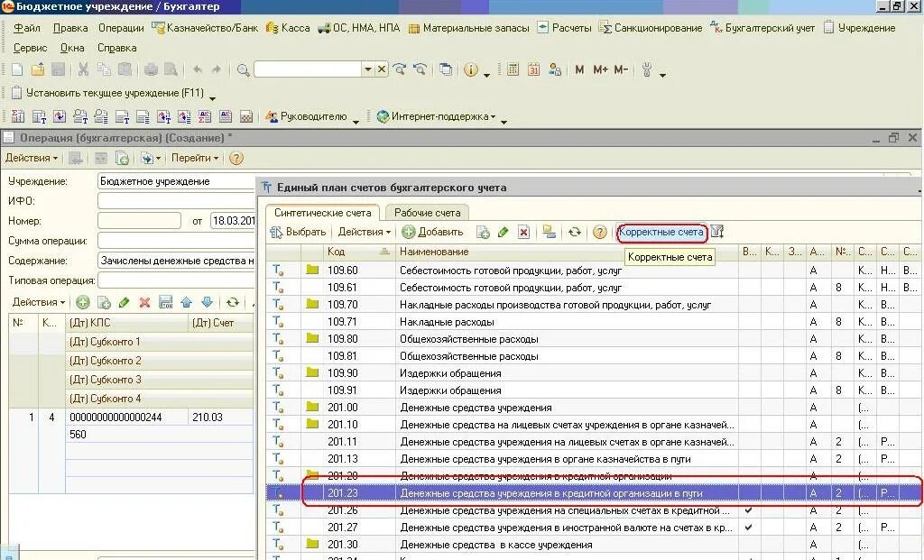Delete entry row with the red X icon

click(144, 302)
